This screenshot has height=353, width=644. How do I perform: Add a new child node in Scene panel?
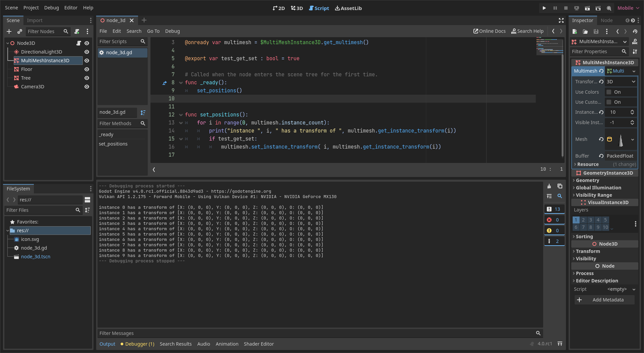point(9,31)
